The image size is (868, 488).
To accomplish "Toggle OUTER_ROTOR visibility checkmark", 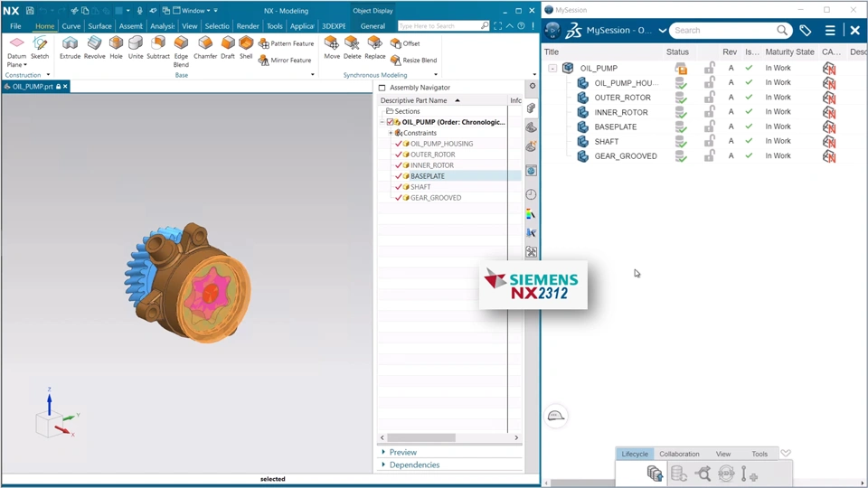I will [398, 155].
